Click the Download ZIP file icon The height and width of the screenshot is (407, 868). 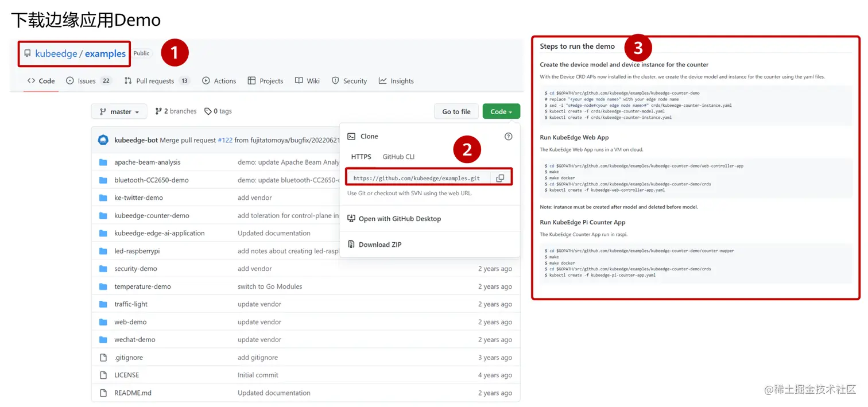(351, 245)
